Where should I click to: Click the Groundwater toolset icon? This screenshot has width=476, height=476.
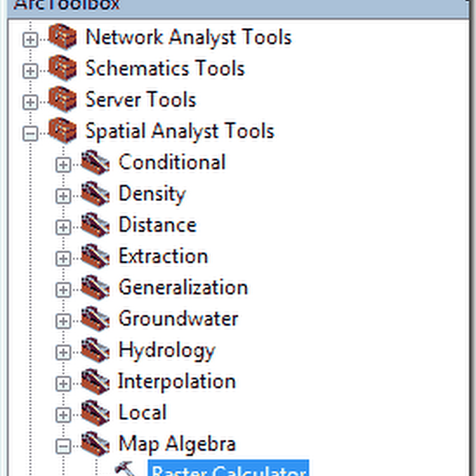[x=95, y=319]
